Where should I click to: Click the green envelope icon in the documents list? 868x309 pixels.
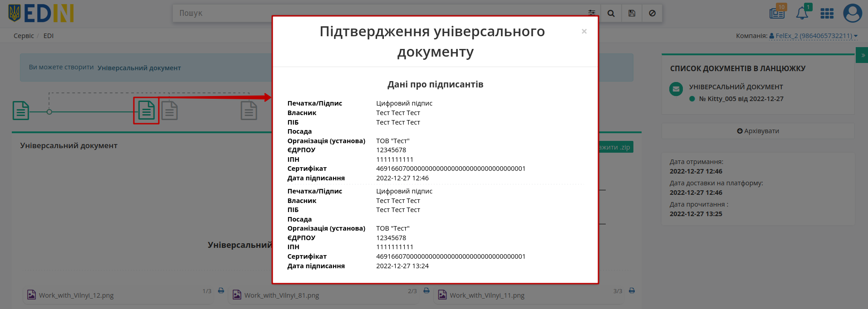676,89
